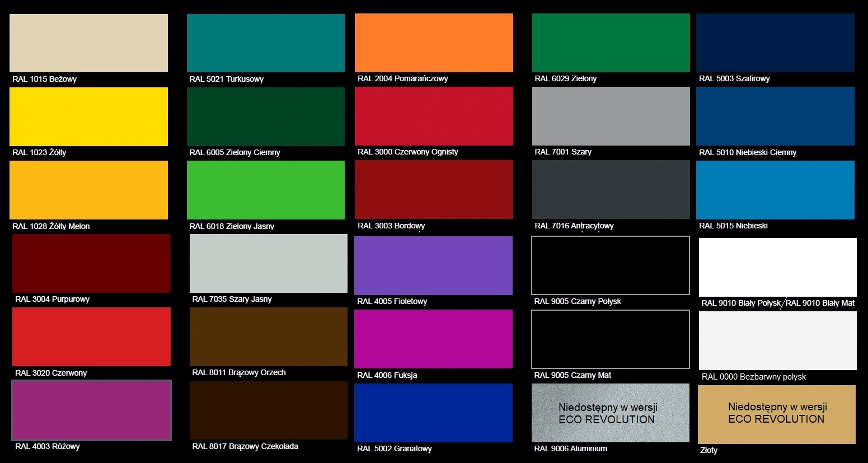Image resolution: width=868 pixels, height=463 pixels.
Task: Click the red RAL 3020 color swatch
Action: pyautogui.click(x=91, y=336)
